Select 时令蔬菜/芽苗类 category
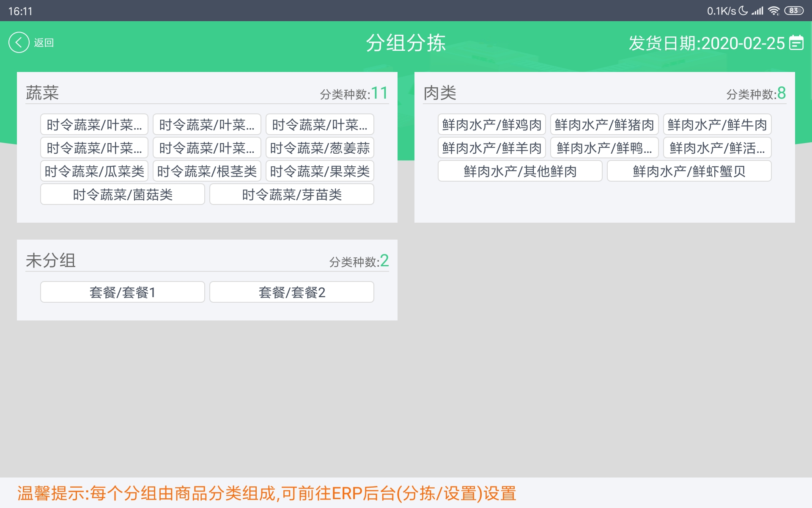Image resolution: width=812 pixels, height=508 pixels. point(292,194)
